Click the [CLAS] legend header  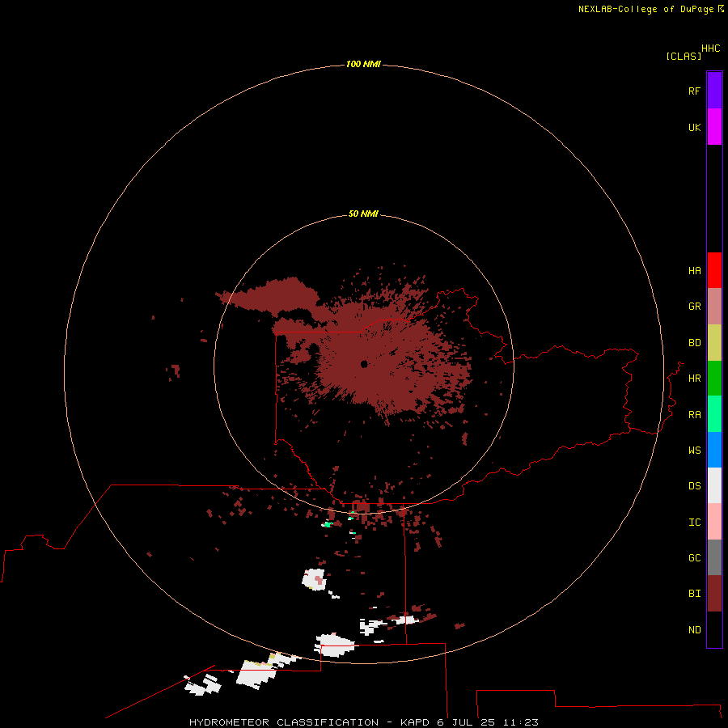click(684, 56)
